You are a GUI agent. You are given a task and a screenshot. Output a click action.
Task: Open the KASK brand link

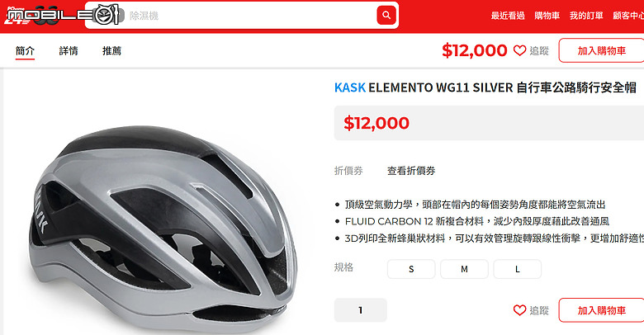(x=349, y=87)
